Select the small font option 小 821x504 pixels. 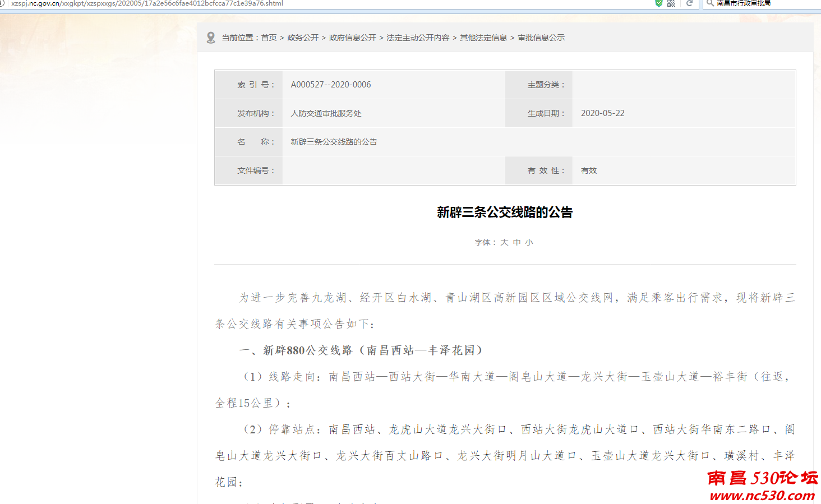529,242
